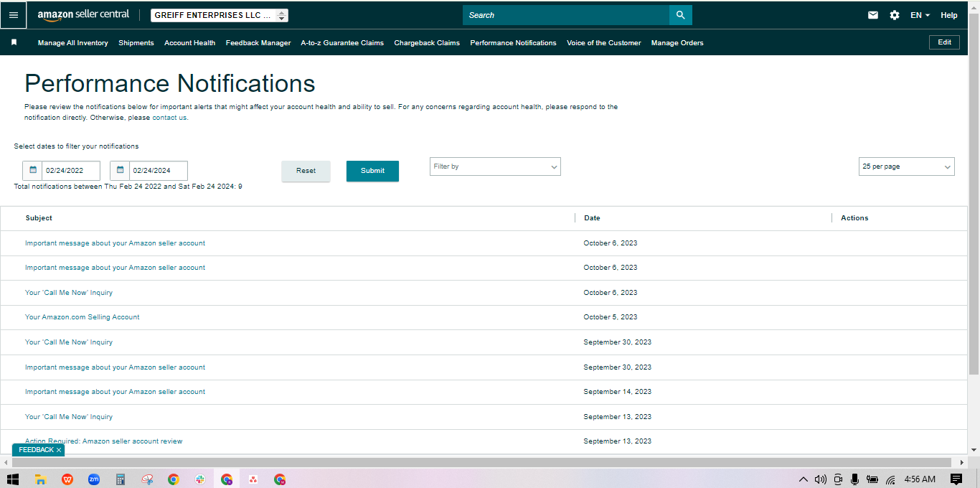Viewport: 980px width, 488px height.
Task: Open Zoom from the taskbar
Action: tap(94, 479)
